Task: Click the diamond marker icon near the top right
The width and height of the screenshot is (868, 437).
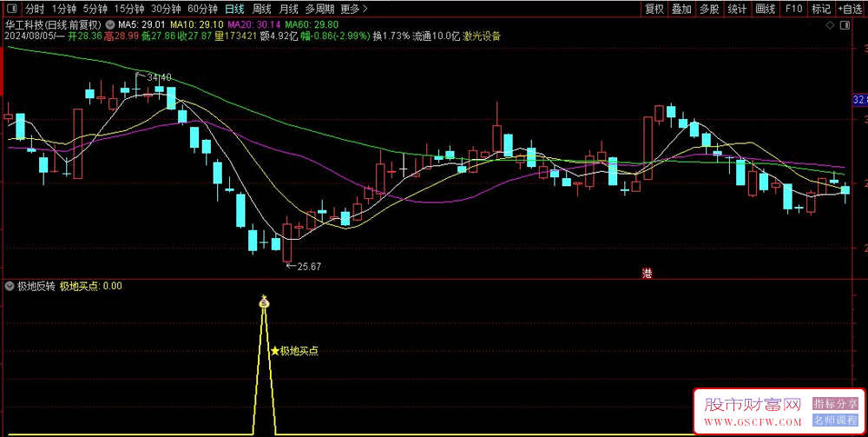Action: (x=830, y=25)
